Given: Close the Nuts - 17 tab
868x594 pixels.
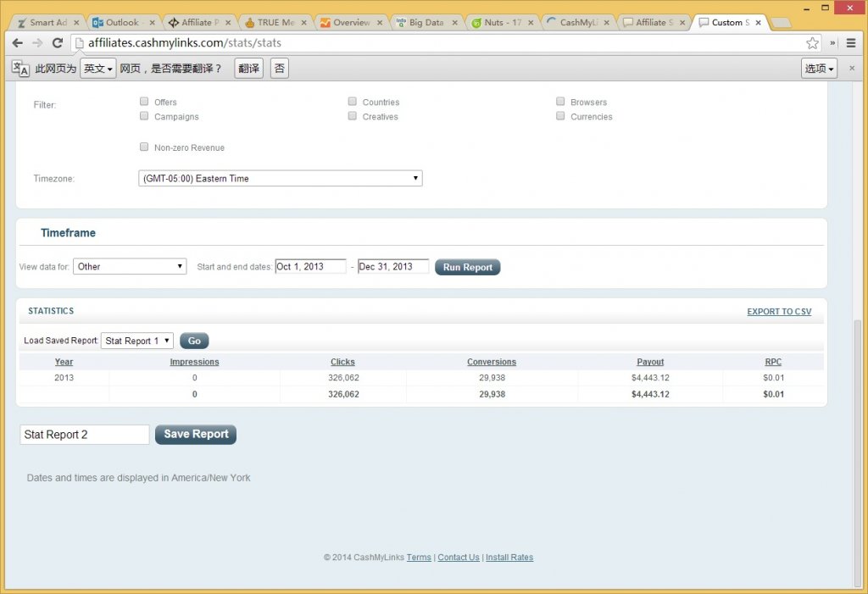Looking at the screenshot, I should pyautogui.click(x=531, y=23).
